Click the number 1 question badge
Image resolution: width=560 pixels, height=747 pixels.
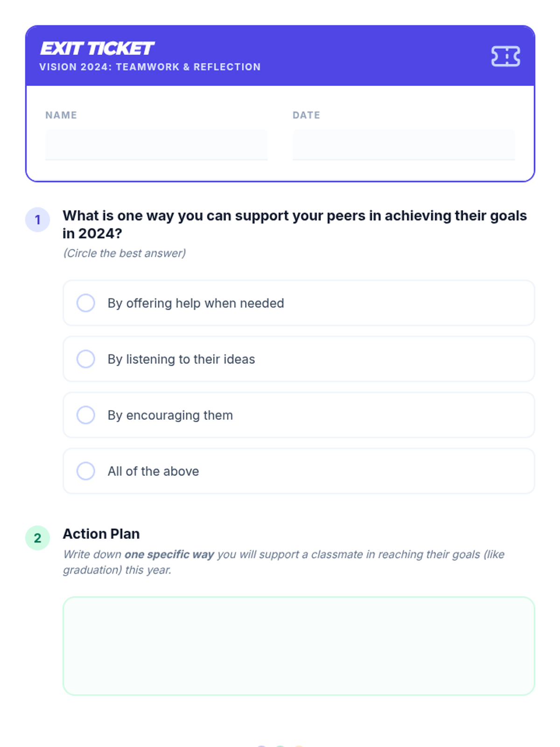point(38,220)
